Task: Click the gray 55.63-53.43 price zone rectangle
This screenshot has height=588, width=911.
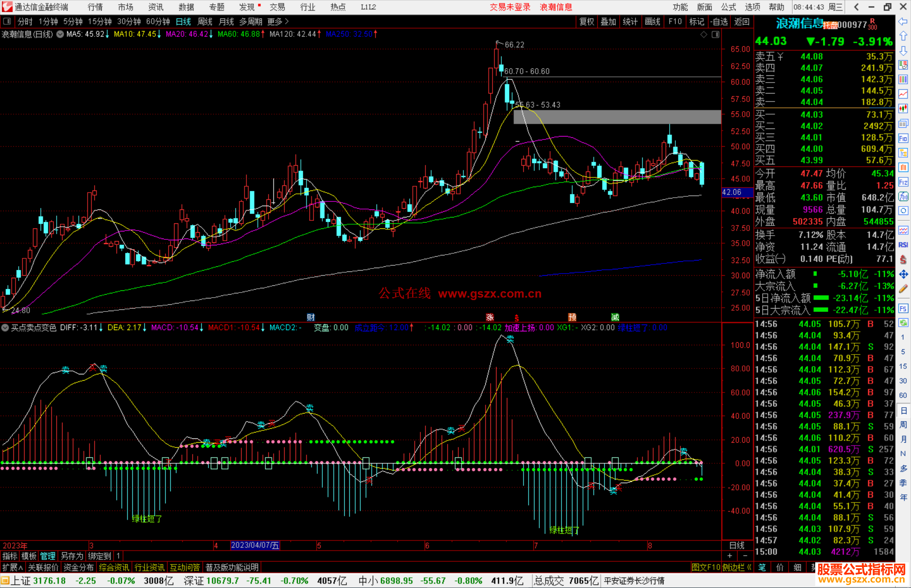Action: click(x=617, y=117)
